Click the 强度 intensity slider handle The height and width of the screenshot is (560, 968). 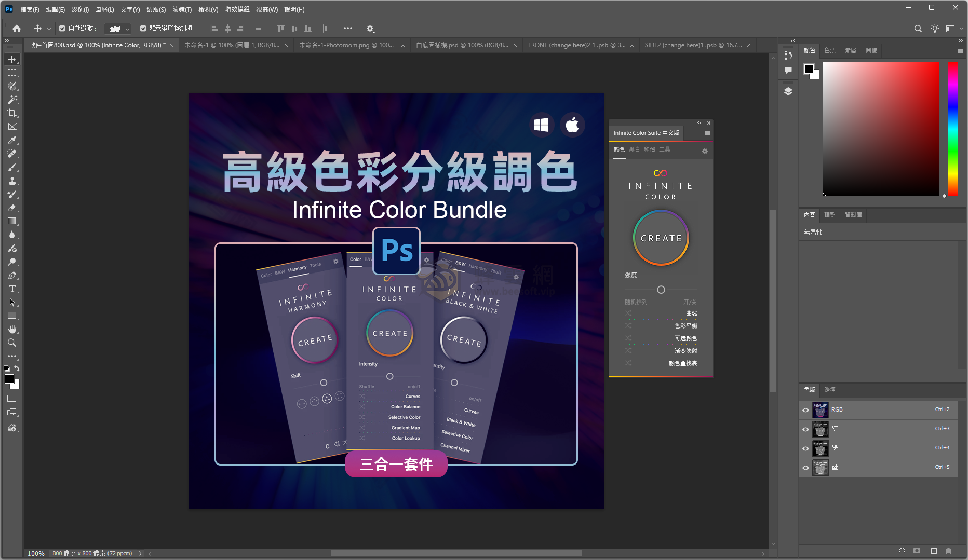[x=661, y=290]
